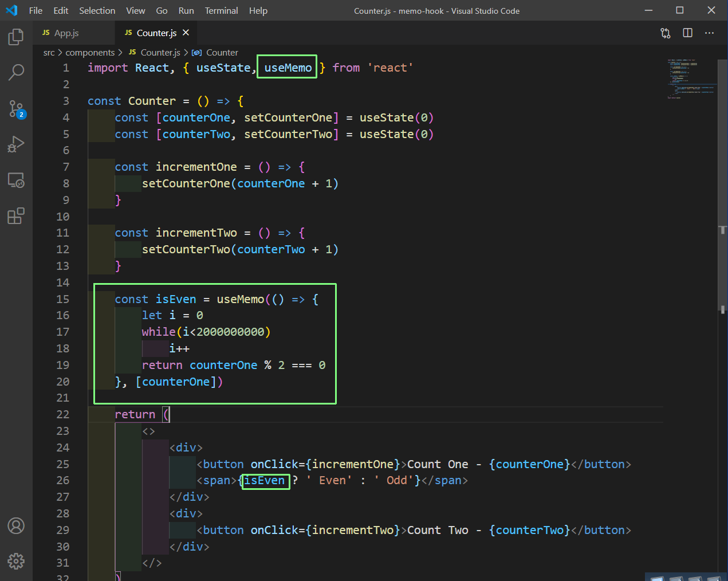Select the Counter.js tab
This screenshot has width=728, height=581.
[156, 33]
